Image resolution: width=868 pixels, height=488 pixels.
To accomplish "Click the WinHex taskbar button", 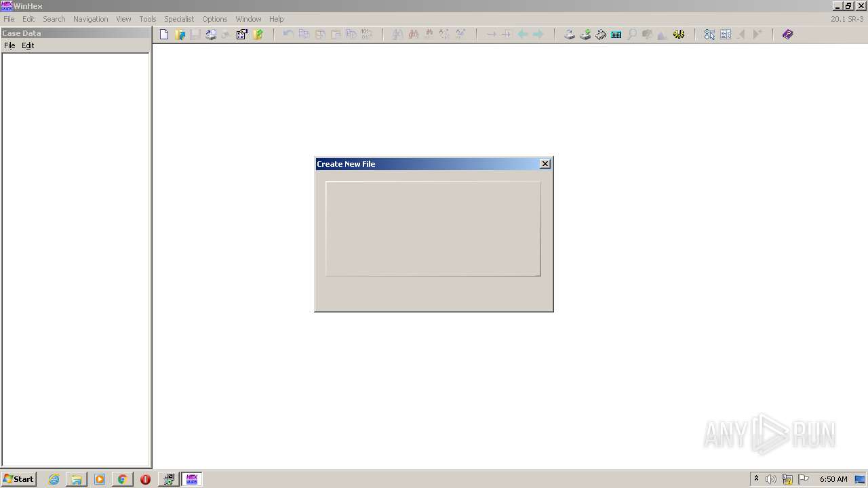I will point(192,479).
